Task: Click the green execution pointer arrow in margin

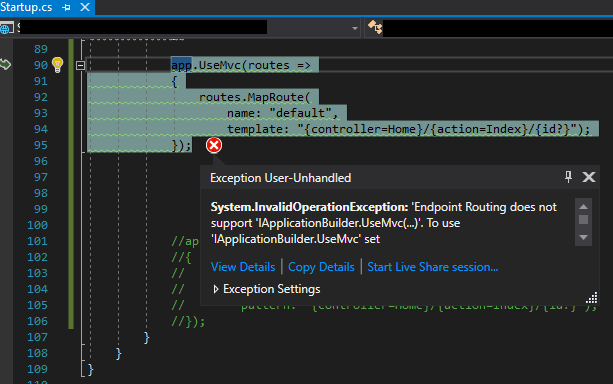Action: pyautogui.click(x=5, y=65)
